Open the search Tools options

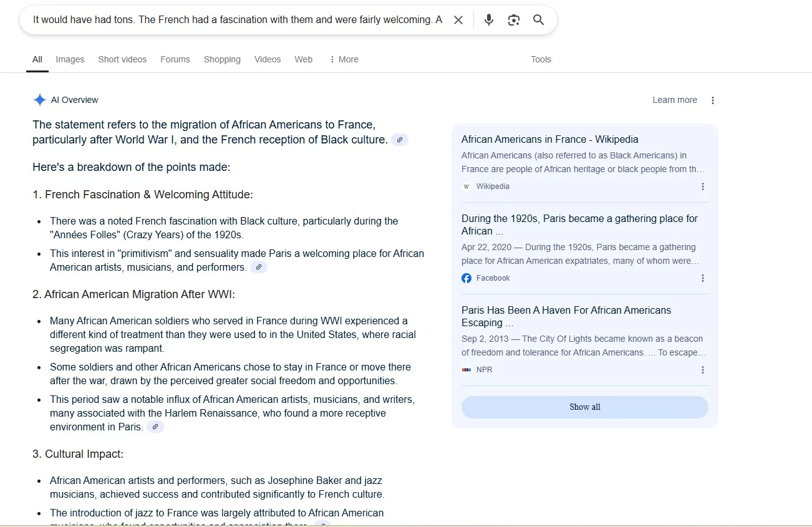point(541,59)
